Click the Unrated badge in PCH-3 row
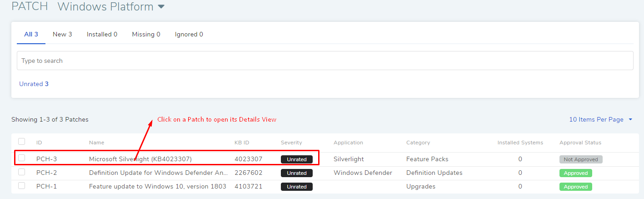644x199 pixels. (297, 159)
